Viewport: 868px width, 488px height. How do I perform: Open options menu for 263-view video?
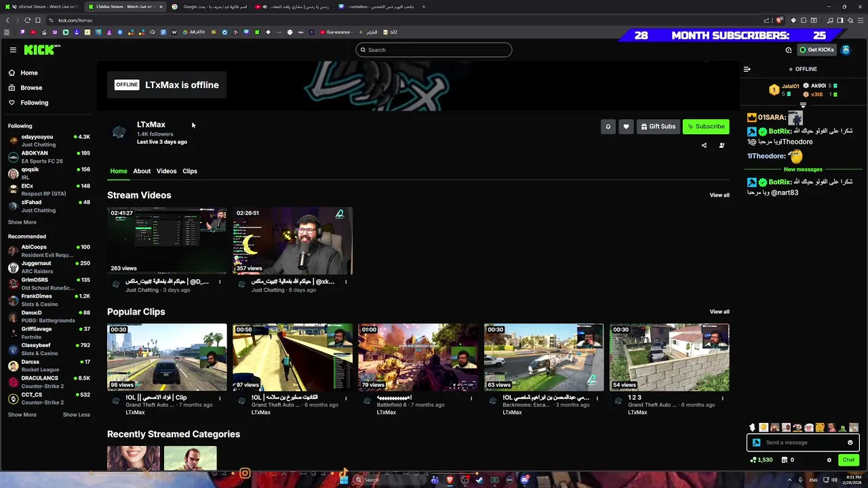[220, 282]
